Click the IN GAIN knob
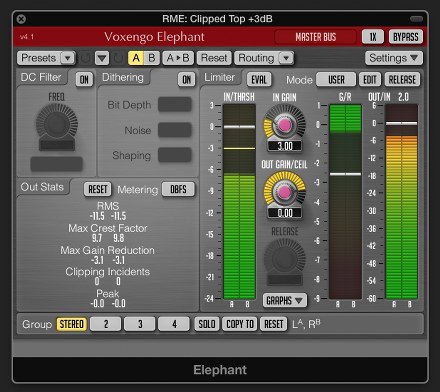 [284, 124]
